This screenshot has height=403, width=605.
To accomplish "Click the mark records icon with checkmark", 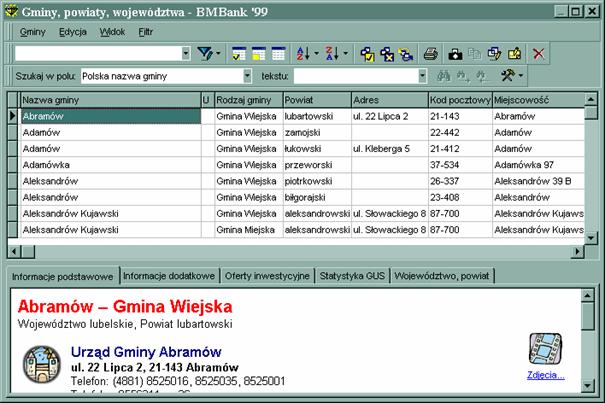I will pyautogui.click(x=367, y=54).
